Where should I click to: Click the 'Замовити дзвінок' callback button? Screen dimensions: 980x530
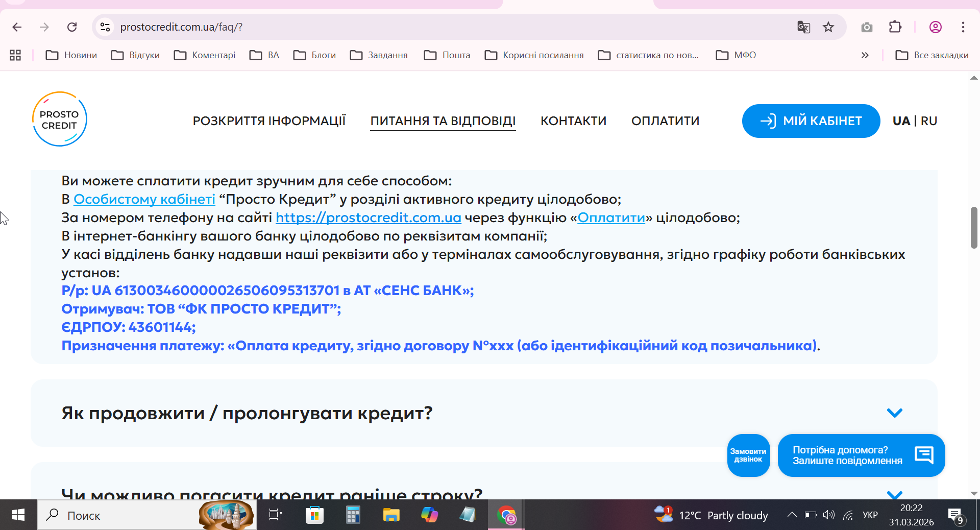coord(748,455)
